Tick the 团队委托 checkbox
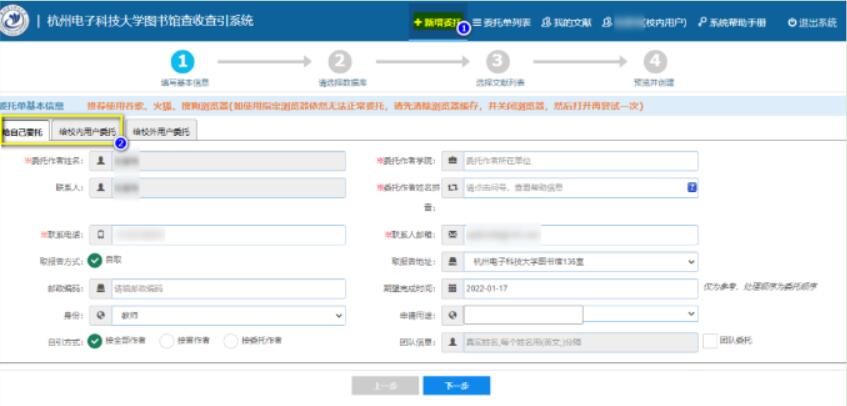847x406 pixels. coord(710,341)
